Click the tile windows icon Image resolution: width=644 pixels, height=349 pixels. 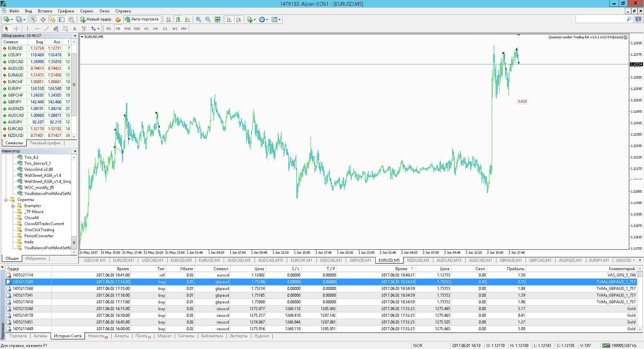217,19
